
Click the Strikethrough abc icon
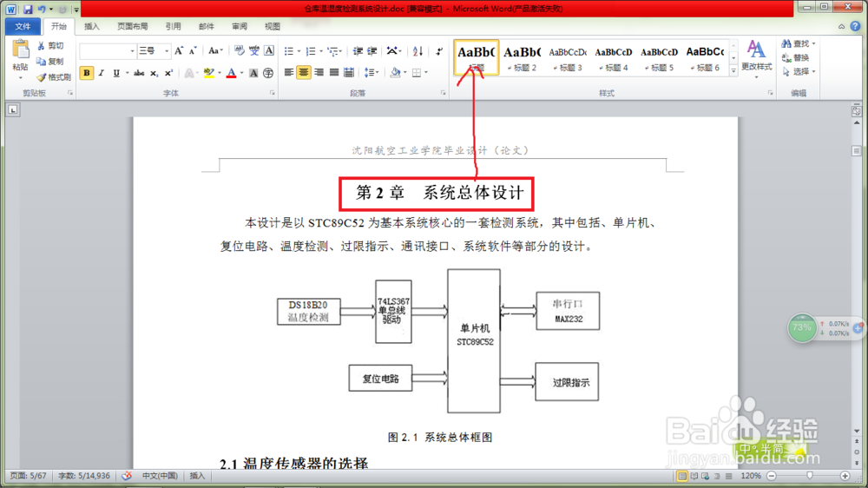139,73
